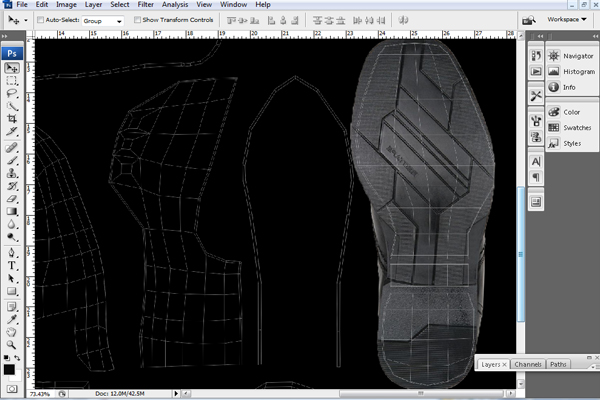Open the Tool Presets panel icon
This screenshot has width=600, height=400.
(x=536, y=96)
